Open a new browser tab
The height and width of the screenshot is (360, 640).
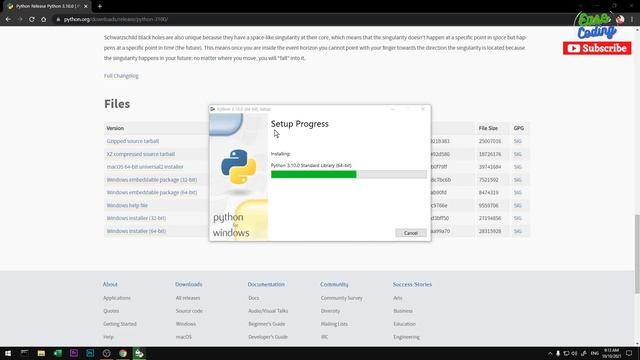coord(100,6)
